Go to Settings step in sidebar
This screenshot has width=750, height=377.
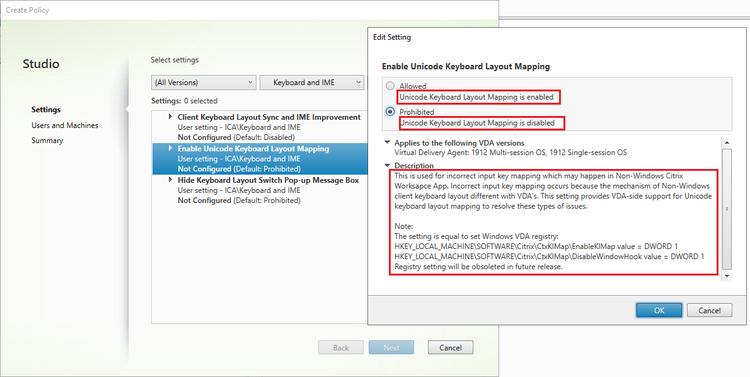[x=46, y=110]
